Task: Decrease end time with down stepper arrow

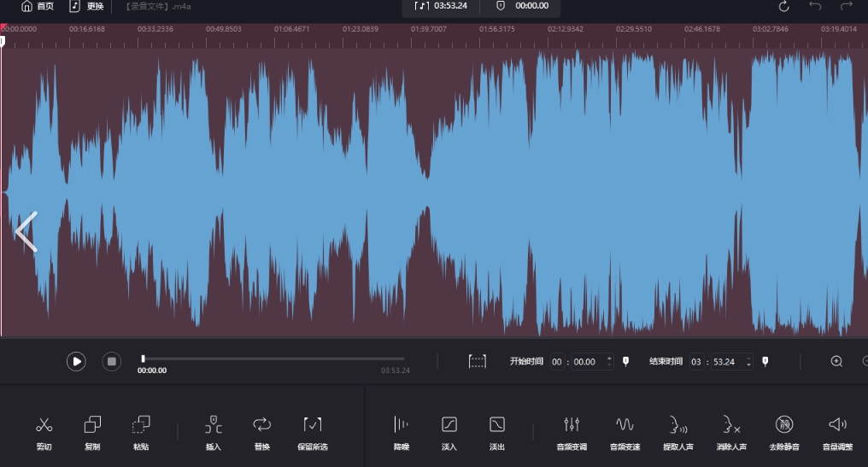Action: pos(749,365)
